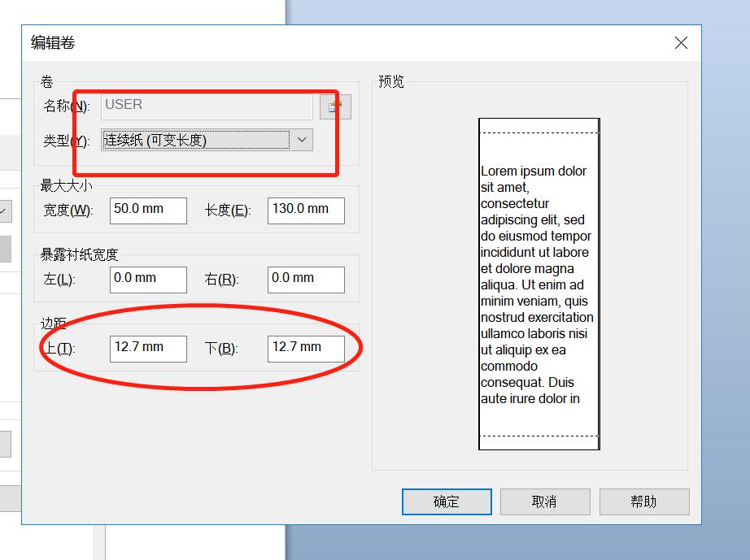Click the 名称 USER name field
Screen dimensions: 750x560
coord(207,106)
